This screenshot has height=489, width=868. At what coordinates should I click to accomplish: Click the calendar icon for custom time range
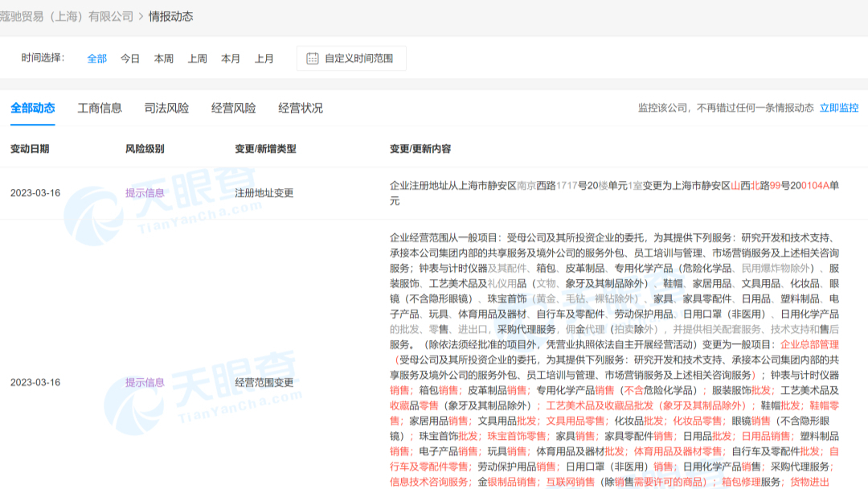313,59
